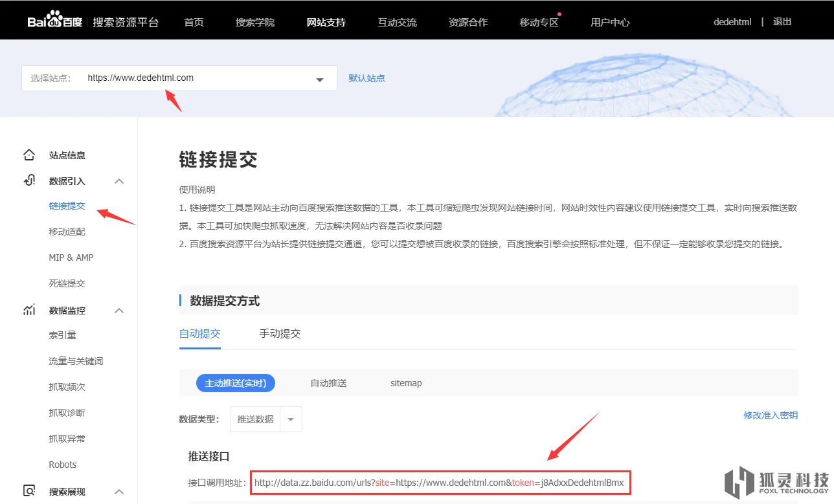Select 数据引入 sidebar heading

click(x=67, y=181)
